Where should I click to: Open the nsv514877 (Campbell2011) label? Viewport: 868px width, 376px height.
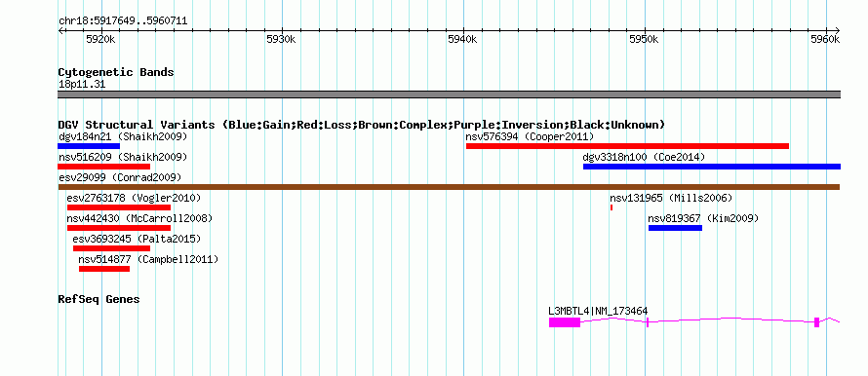tap(148, 259)
